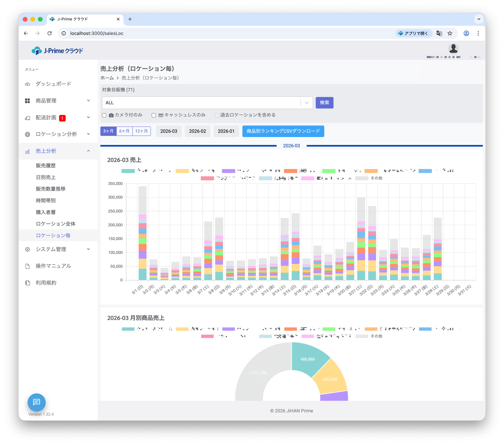504x445 pixels.
Task: Open the chat support bubble icon
Action: pyautogui.click(x=36, y=402)
